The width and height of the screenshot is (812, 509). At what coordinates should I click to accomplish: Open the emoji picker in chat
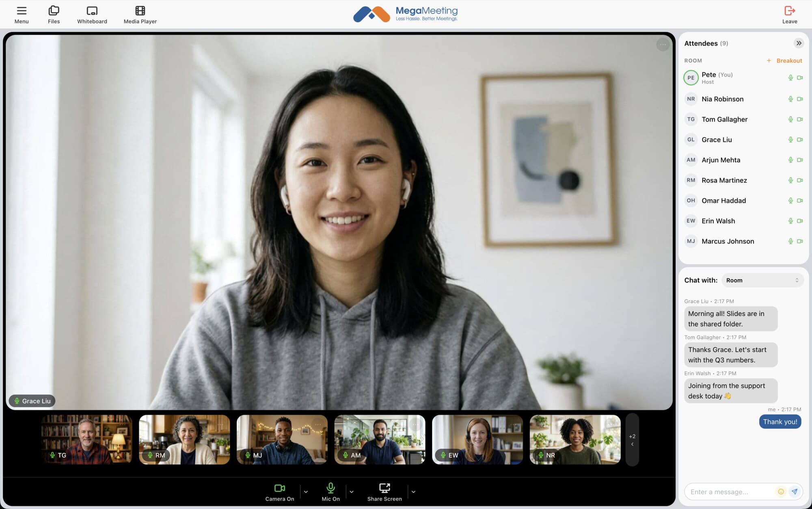click(x=781, y=492)
